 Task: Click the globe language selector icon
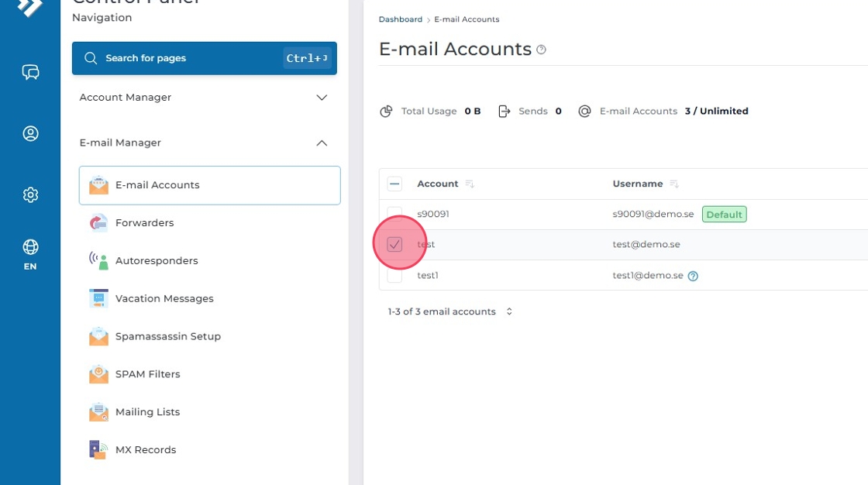[x=30, y=247]
